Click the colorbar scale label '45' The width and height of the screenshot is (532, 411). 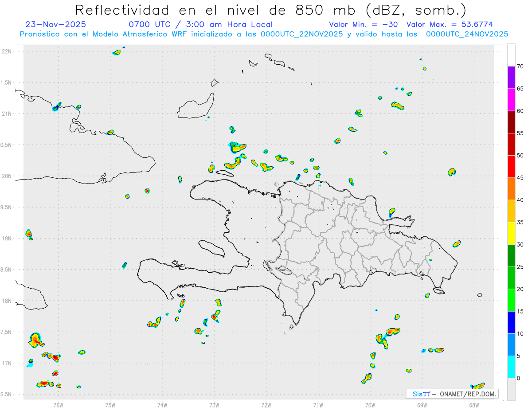(x=520, y=178)
